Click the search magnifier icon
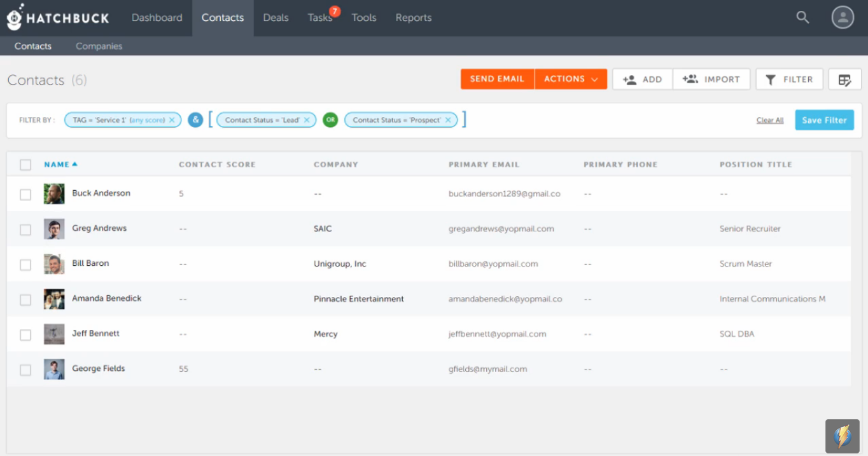Image resolution: width=868 pixels, height=456 pixels. [802, 18]
